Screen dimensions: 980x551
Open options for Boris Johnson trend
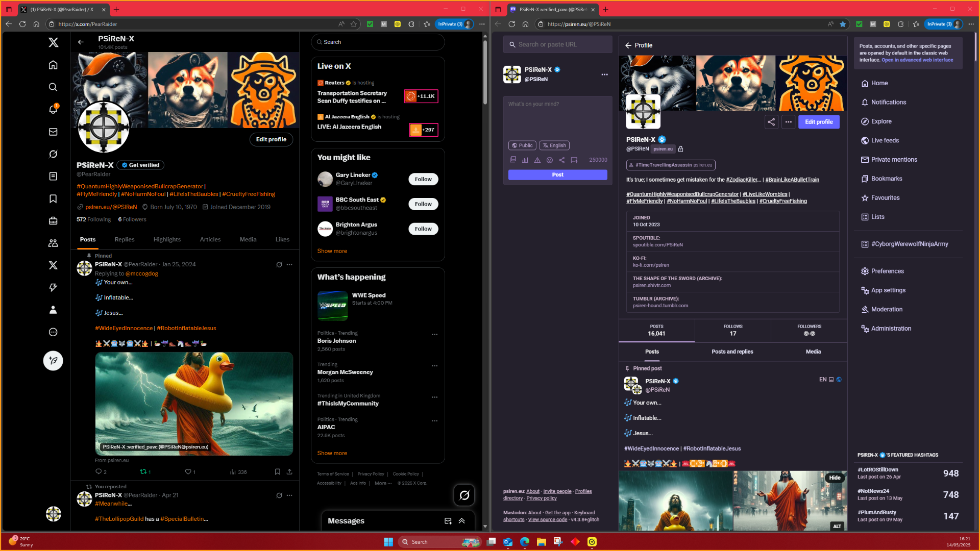435,335
